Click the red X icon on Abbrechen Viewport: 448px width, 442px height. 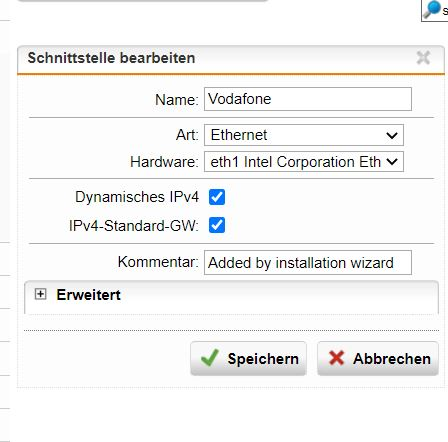coord(336,358)
